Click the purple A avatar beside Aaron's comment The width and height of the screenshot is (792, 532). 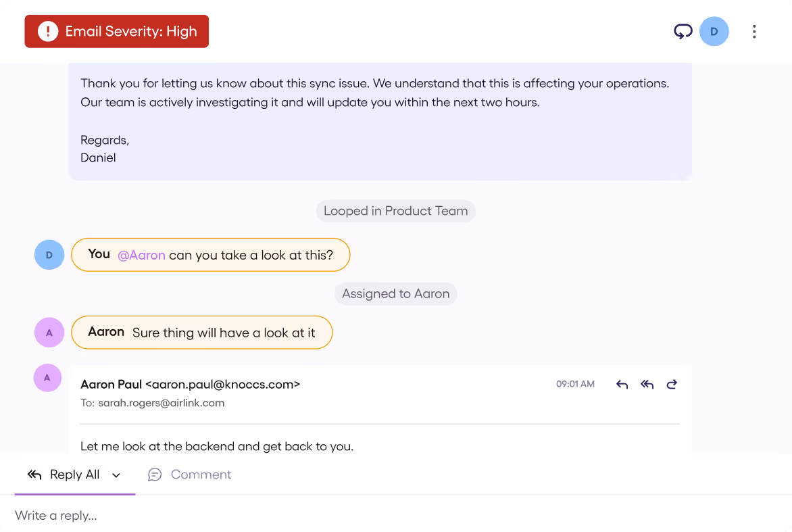click(x=49, y=333)
